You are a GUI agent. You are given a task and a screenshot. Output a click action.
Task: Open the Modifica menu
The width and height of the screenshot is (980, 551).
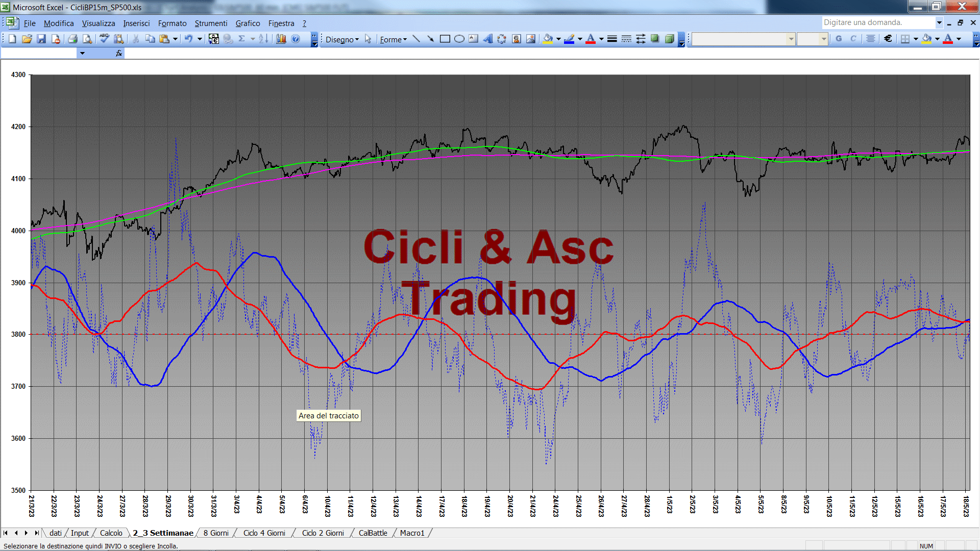point(59,23)
